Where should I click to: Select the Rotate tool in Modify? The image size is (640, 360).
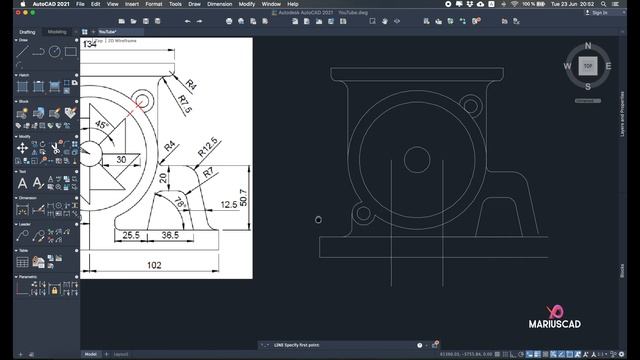tap(42, 144)
